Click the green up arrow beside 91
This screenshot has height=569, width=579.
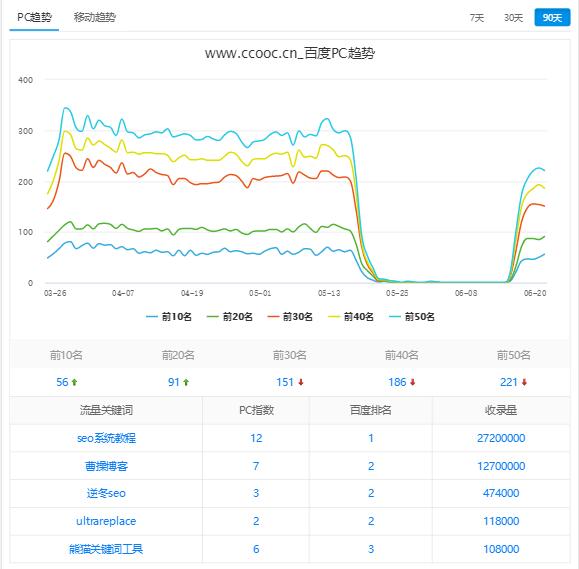[x=186, y=382]
